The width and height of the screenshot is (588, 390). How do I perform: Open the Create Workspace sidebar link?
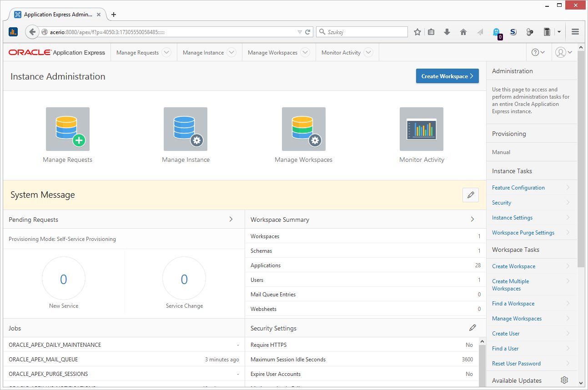[513, 266]
